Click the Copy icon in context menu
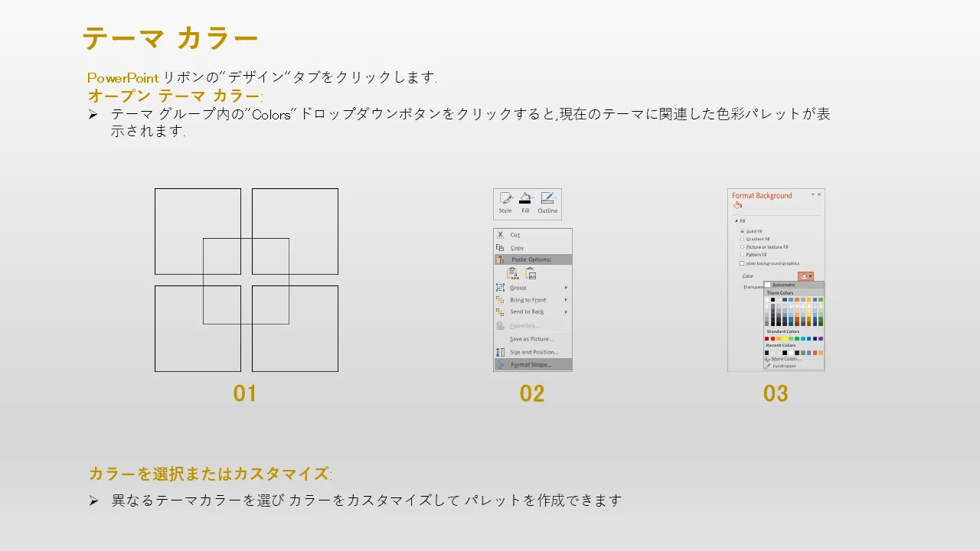 pyautogui.click(x=500, y=248)
